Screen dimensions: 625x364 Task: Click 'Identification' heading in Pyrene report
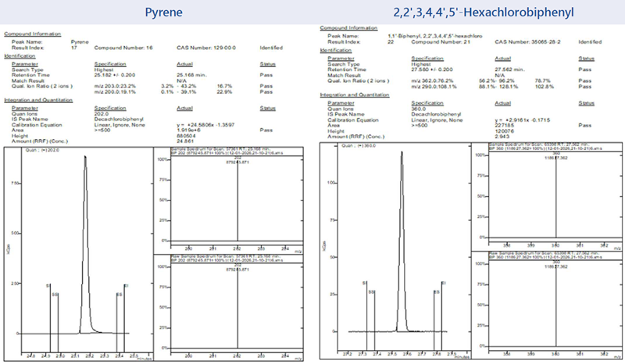[20, 56]
